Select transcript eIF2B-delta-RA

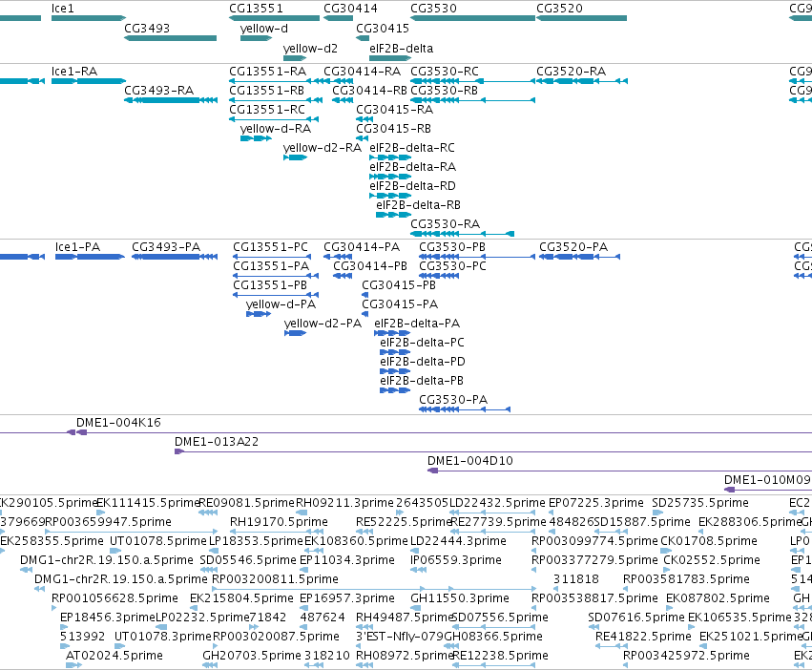pyautogui.click(x=413, y=167)
